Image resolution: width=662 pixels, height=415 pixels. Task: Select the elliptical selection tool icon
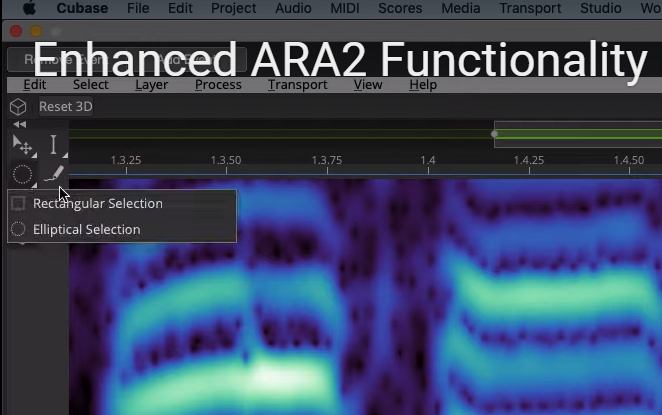[x=22, y=174]
